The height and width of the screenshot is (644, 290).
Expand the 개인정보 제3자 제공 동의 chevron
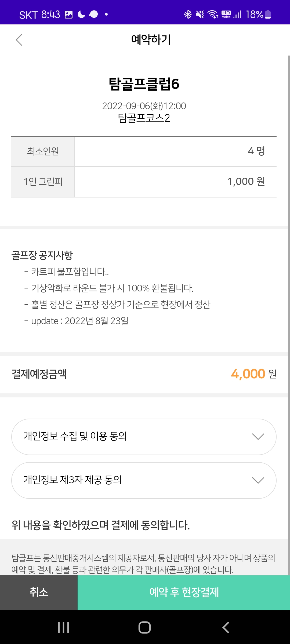(258, 480)
